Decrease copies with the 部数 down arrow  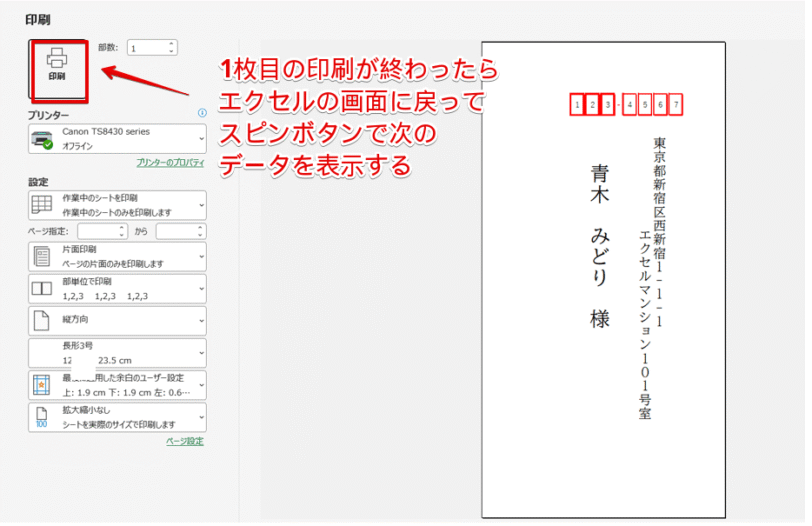[x=171, y=51]
